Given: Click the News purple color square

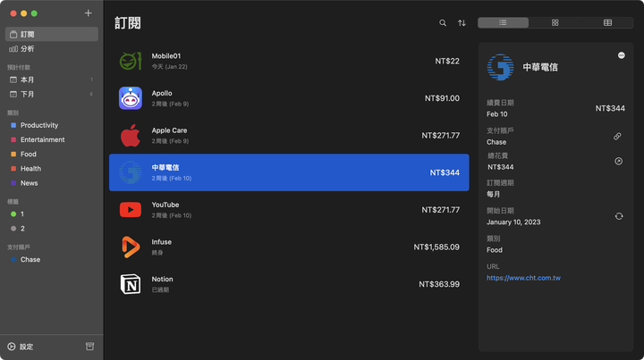Looking at the screenshot, I should pos(13,183).
